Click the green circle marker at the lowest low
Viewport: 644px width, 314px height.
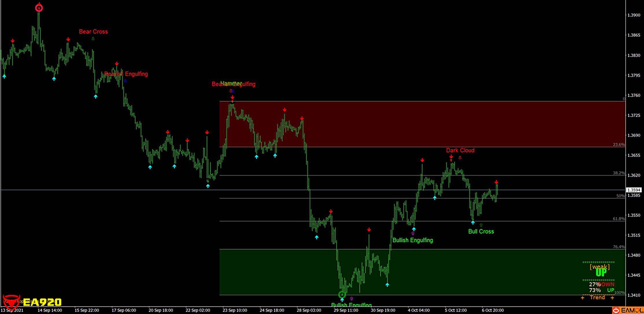click(342, 295)
